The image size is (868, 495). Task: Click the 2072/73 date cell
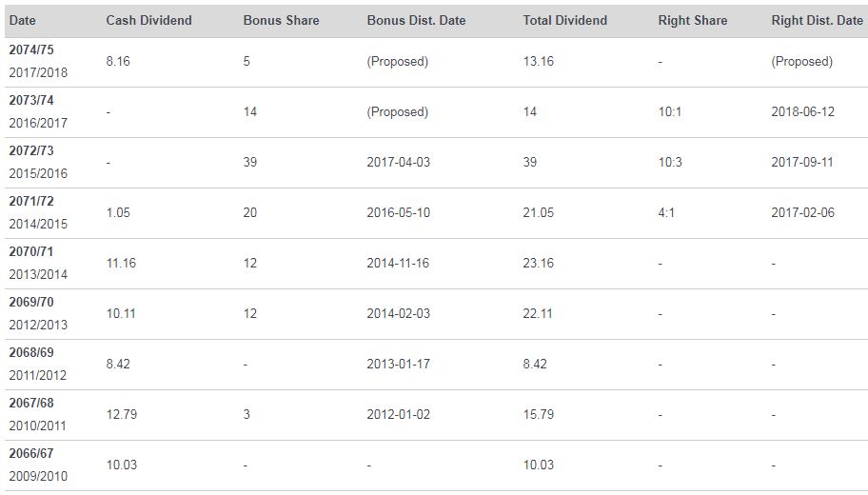[38, 162]
